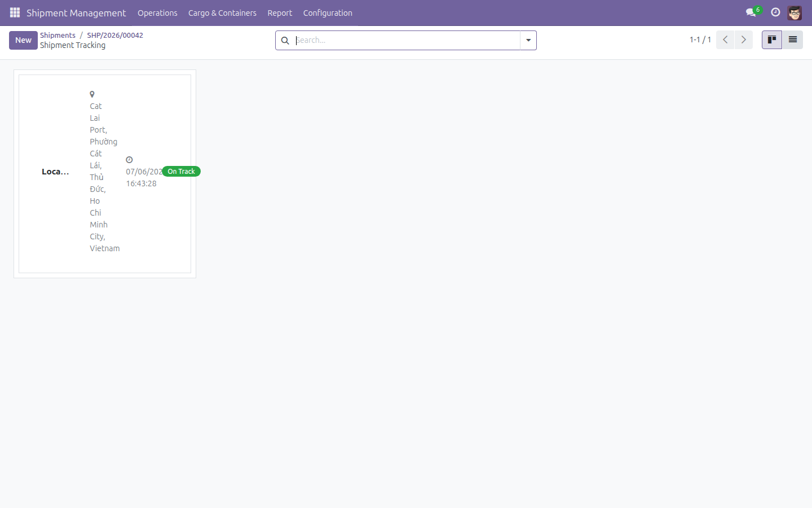
Task: Open SHP/2026/00042 breadcrumb link
Action: pyautogui.click(x=115, y=35)
